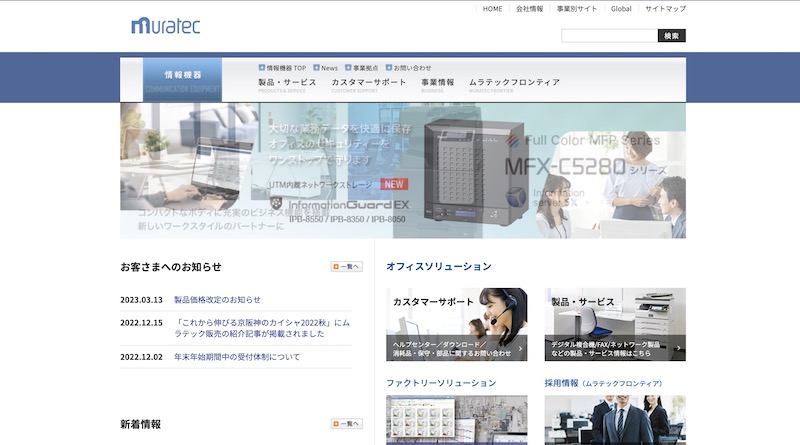Open 事業情報 menu item
The image size is (800, 445).
437,84
